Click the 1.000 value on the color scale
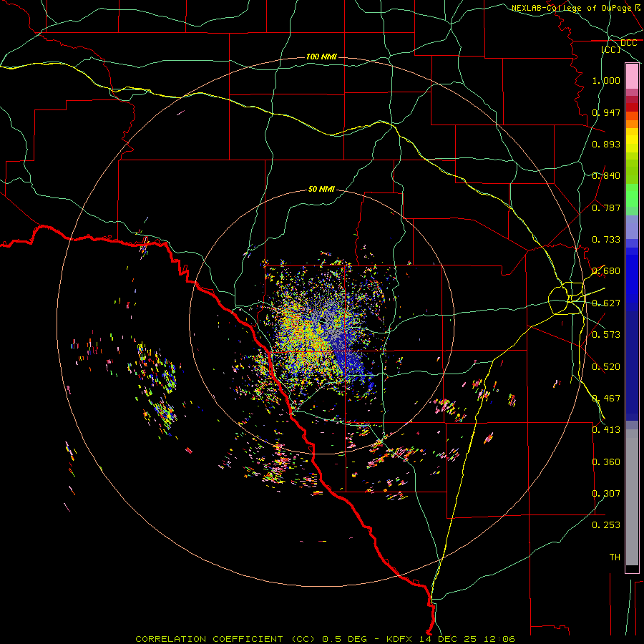Viewport: 644px width, 644px height. [606, 80]
